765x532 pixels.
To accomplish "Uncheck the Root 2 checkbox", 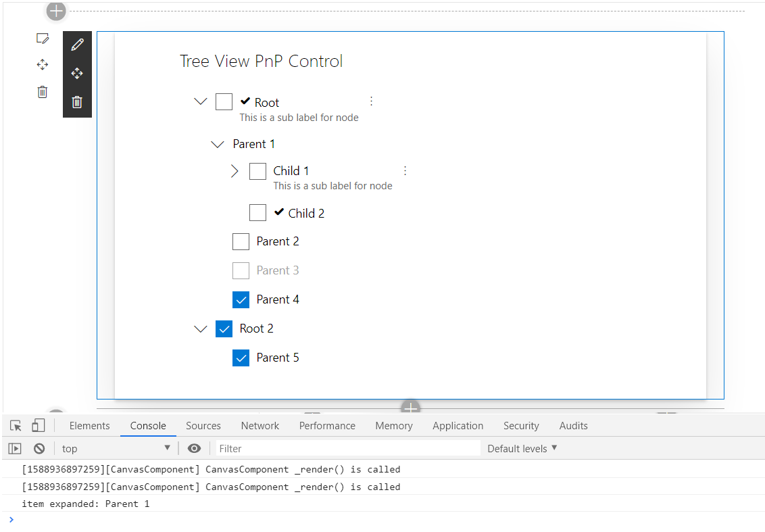I will point(224,329).
